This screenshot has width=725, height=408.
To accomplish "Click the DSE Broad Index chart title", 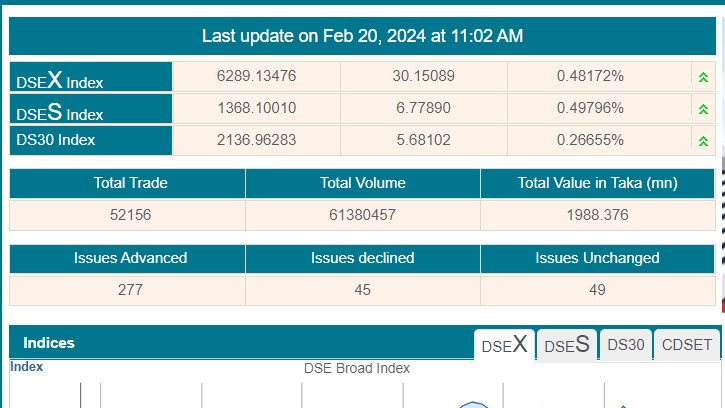I will click(357, 368).
